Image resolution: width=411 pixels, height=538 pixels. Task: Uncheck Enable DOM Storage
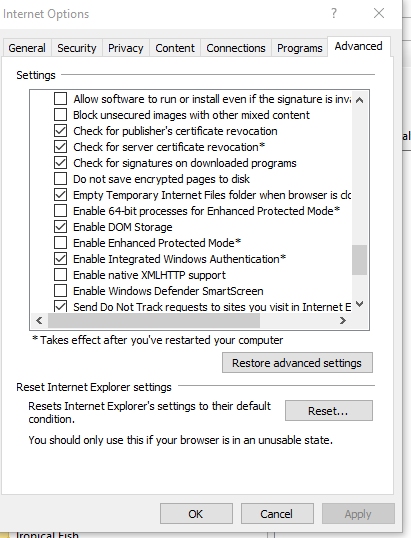[x=61, y=227]
